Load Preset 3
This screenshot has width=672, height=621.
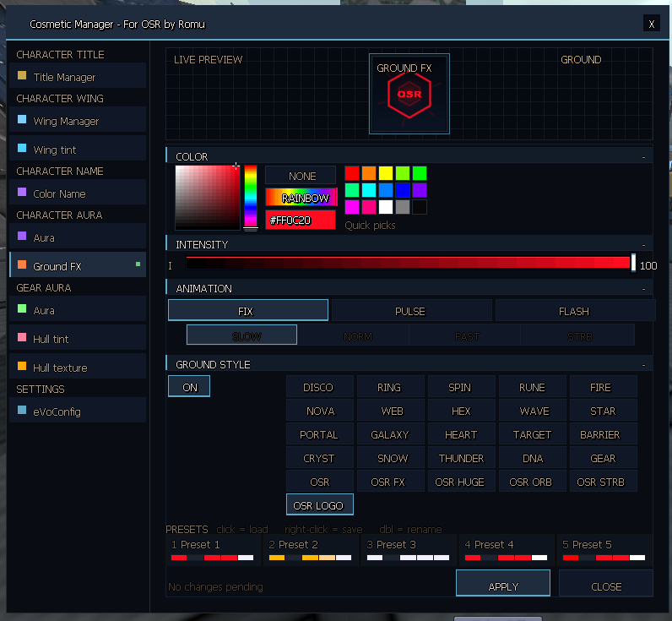[x=409, y=550]
